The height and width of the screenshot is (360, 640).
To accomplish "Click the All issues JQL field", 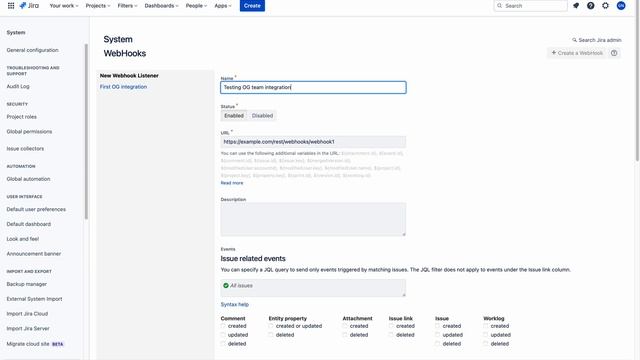I will (313, 288).
